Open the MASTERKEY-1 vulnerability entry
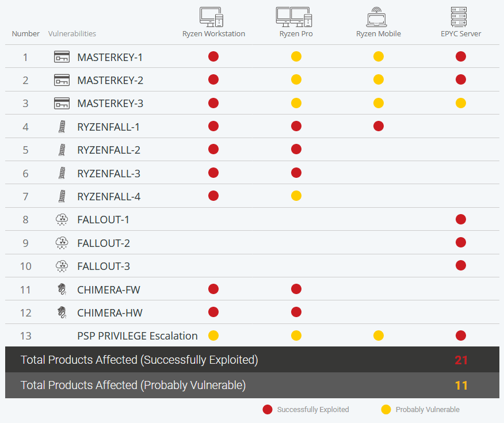Screen dimensions: 504x423 point(111,57)
